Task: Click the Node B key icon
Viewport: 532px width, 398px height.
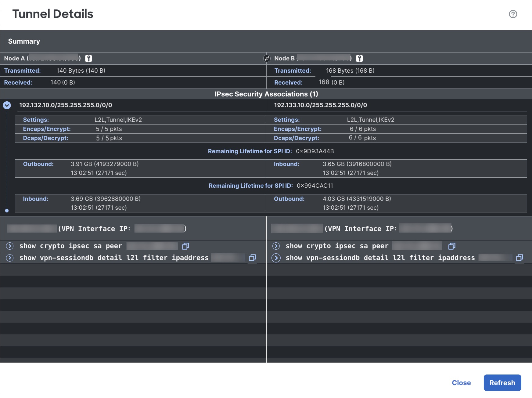Action: (359, 58)
